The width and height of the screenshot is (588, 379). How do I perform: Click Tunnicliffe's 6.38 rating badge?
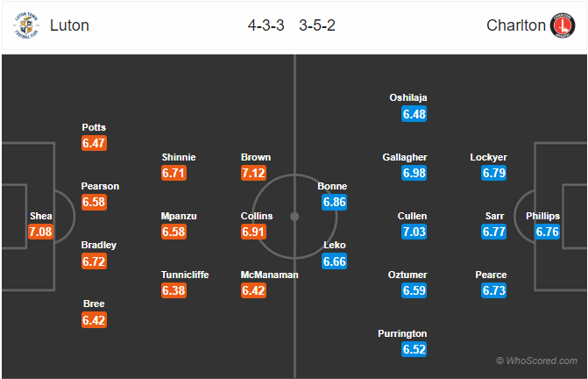tap(174, 290)
